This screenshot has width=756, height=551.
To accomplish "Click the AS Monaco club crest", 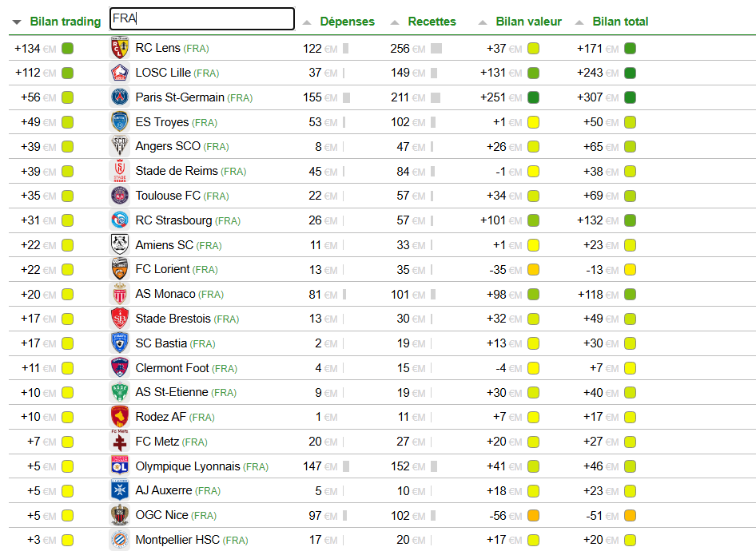I will click(x=120, y=294).
